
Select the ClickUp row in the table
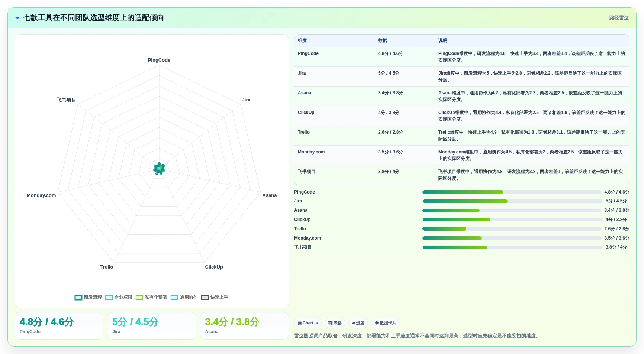point(462,116)
